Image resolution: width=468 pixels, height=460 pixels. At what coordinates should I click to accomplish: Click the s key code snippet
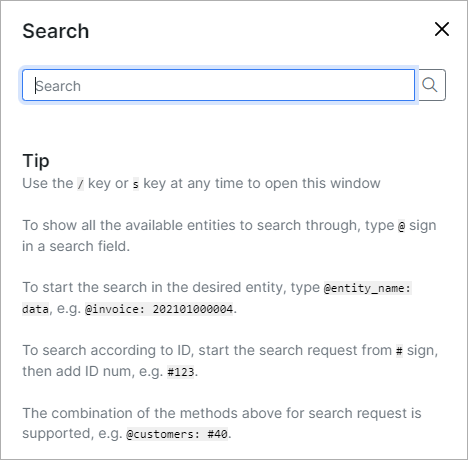click(x=136, y=184)
